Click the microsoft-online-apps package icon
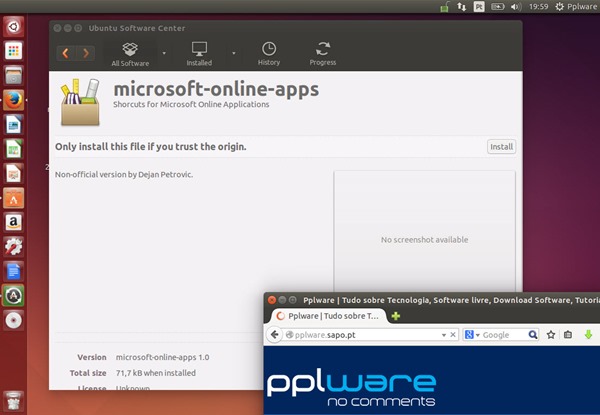The width and height of the screenshot is (600, 415). (x=80, y=102)
